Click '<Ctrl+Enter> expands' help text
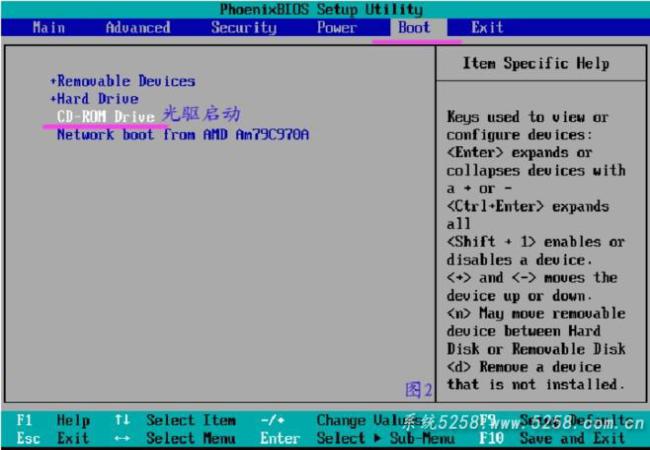 (527, 206)
